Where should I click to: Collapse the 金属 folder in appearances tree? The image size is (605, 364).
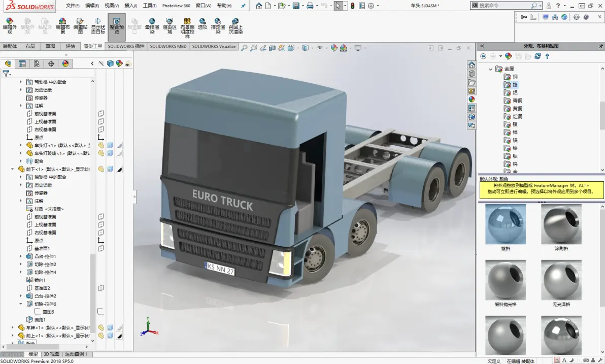click(x=490, y=69)
